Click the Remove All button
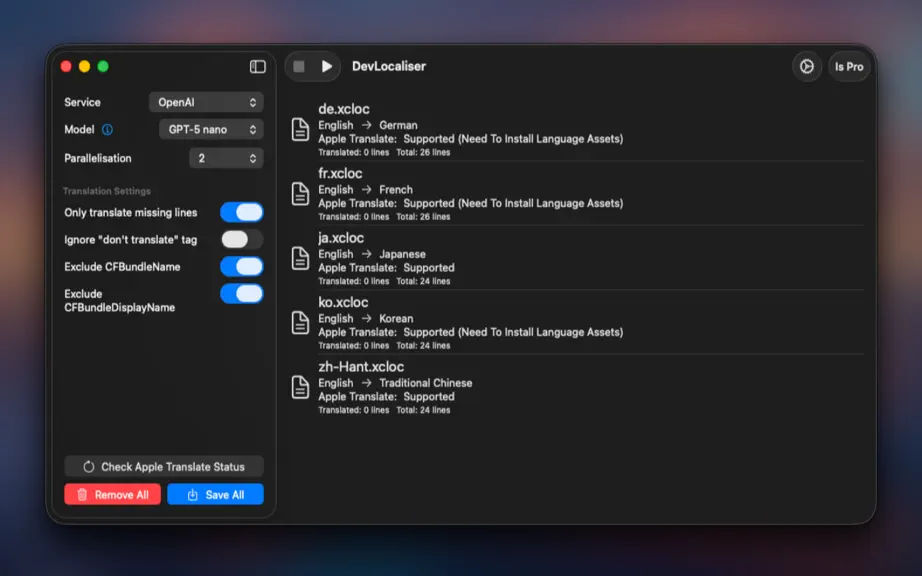The image size is (922, 576). tap(112, 494)
